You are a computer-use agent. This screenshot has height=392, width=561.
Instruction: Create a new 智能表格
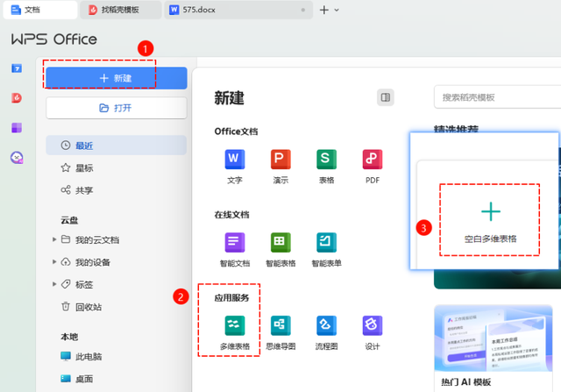click(x=280, y=250)
